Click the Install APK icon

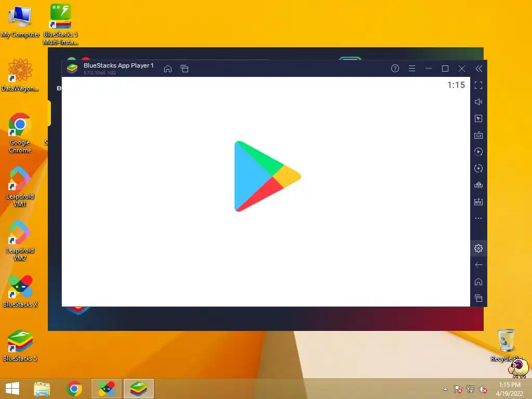coord(478,202)
